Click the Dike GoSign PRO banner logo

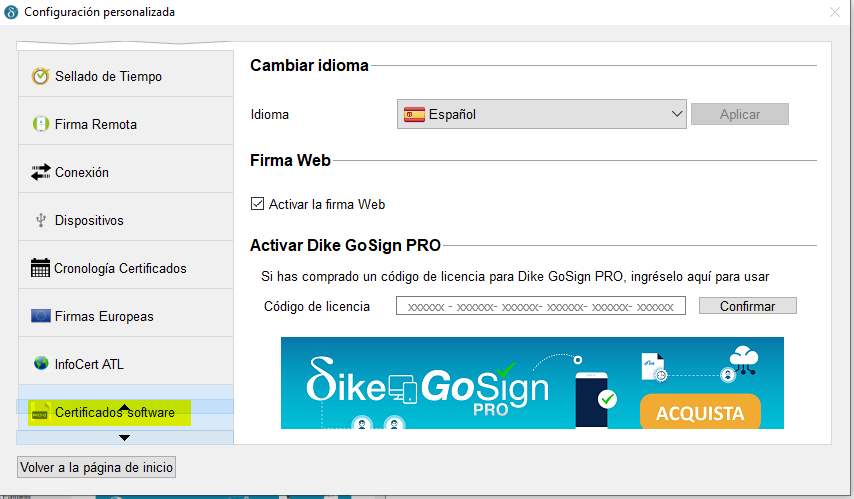[x=428, y=386]
